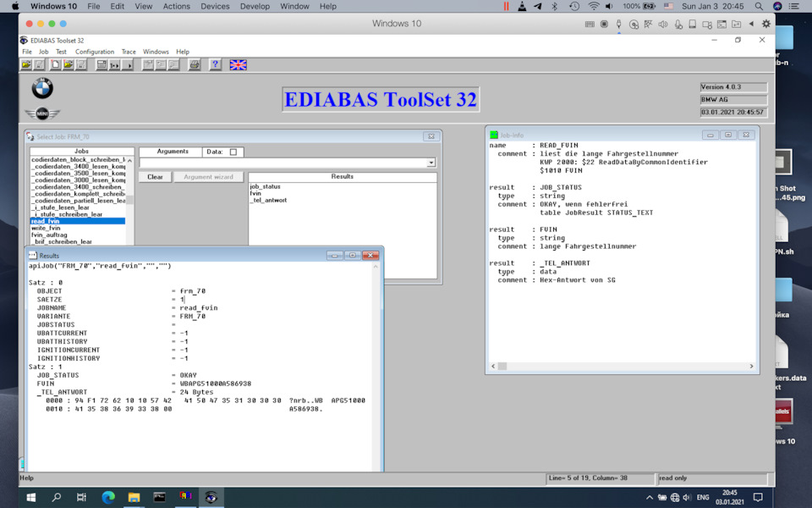Viewport: 812px width, 508px height.
Task: Show hidden tray icons chevron
Action: pos(650,498)
